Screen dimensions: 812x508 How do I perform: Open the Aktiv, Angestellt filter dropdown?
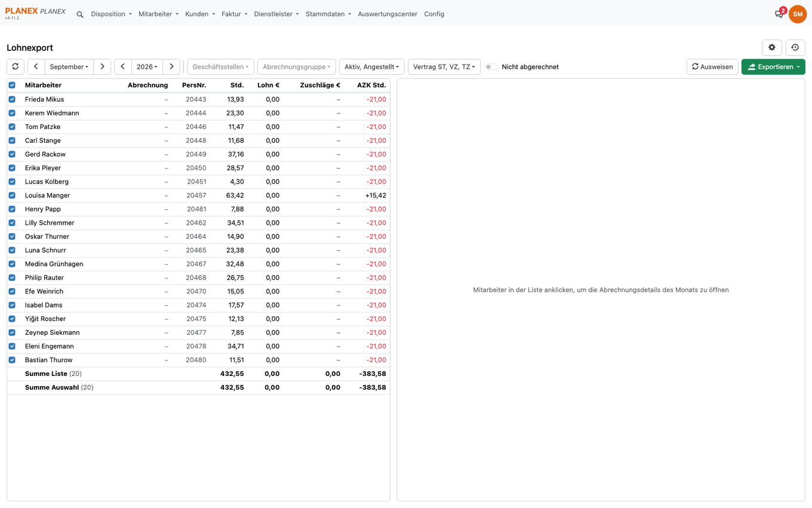point(372,67)
